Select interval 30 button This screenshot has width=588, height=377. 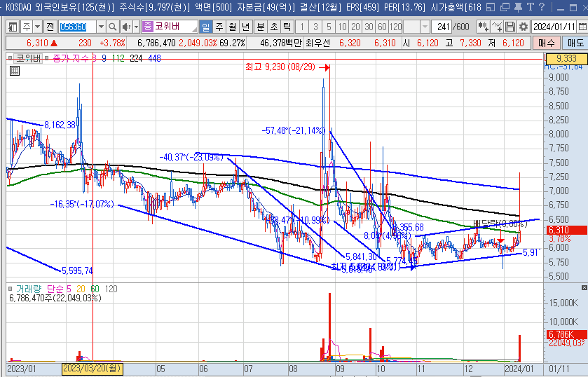coord(369,27)
